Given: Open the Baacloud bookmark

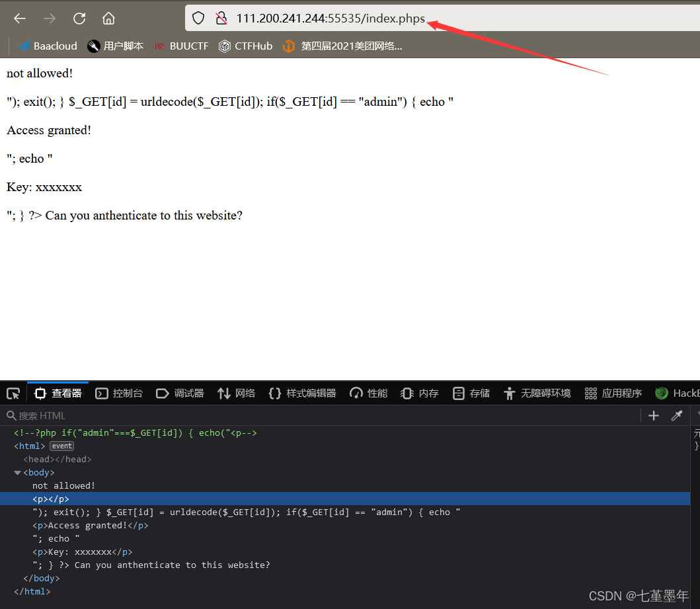Looking at the screenshot, I should [x=48, y=46].
